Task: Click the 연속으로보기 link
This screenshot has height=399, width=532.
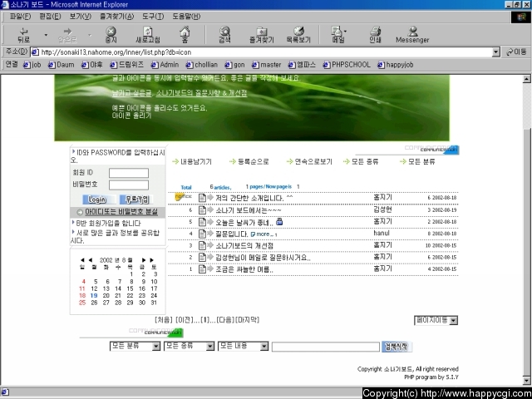Action: (313, 162)
